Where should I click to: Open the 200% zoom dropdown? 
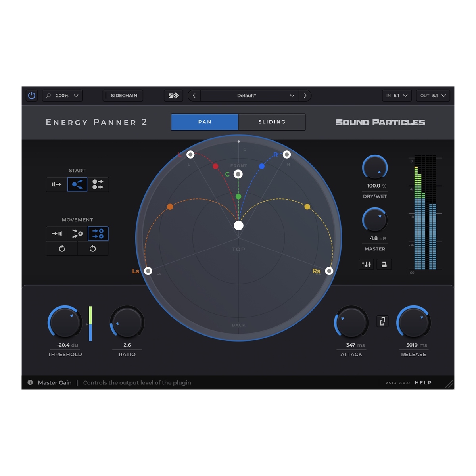(62, 96)
